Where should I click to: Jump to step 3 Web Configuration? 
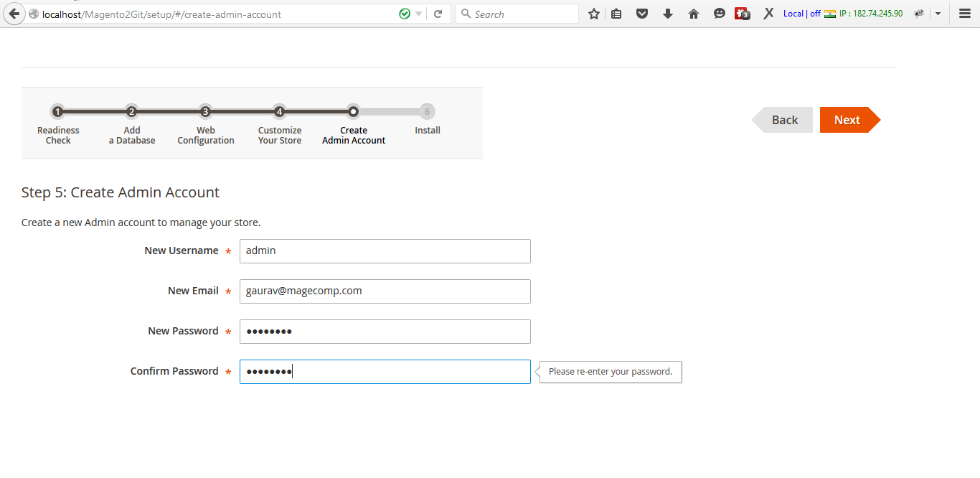205,112
